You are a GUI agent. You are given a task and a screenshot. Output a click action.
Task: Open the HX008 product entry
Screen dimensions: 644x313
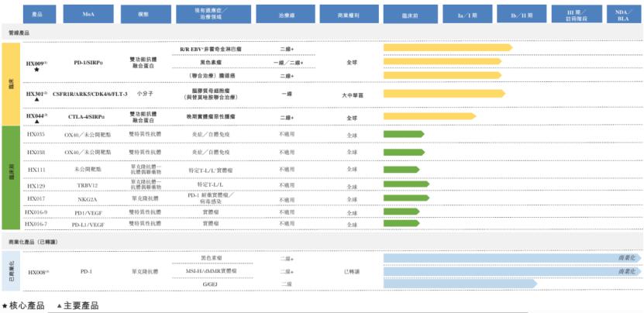click(37, 272)
